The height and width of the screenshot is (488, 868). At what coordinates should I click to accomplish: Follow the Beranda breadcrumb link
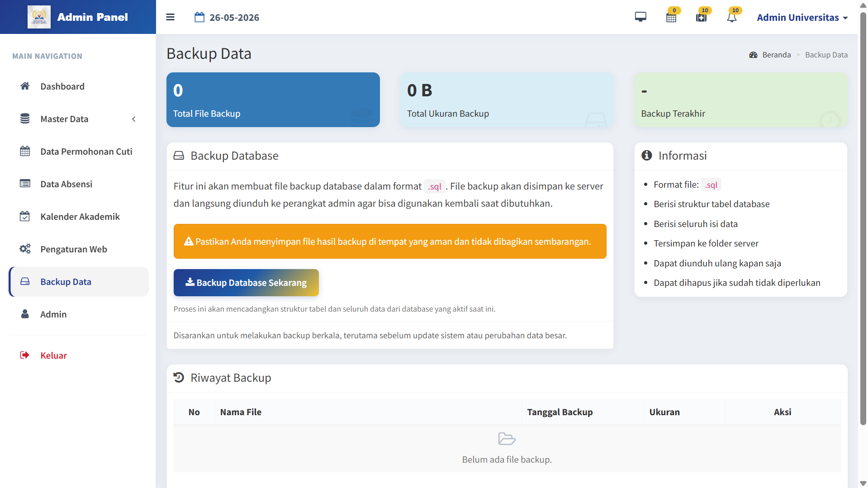point(776,55)
